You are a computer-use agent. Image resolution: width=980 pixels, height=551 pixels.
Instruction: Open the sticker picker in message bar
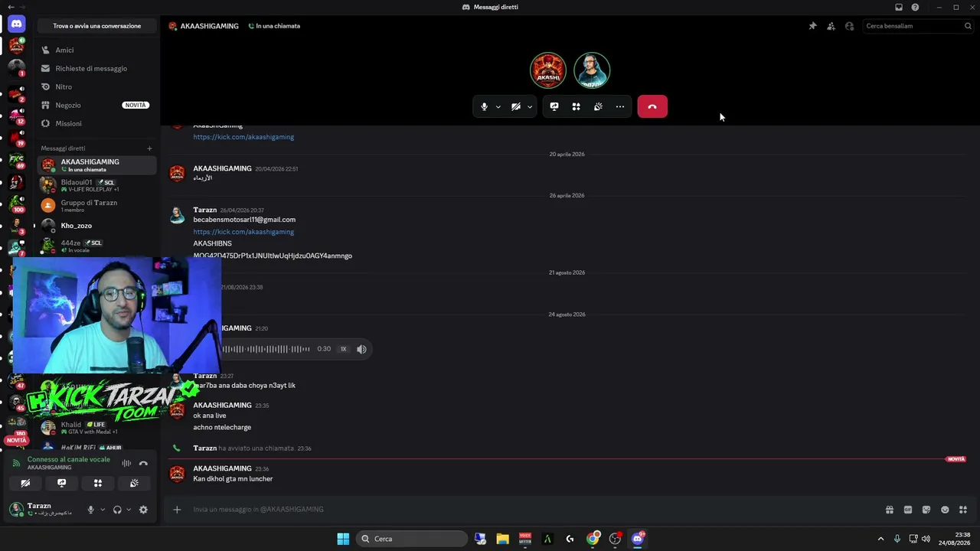pos(926,510)
